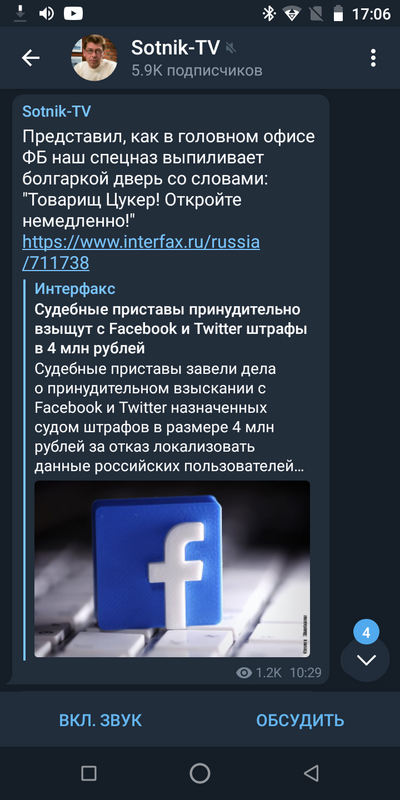The image size is (400, 800).
Task: Open the Facebook logo preview image
Action: pos(172,569)
